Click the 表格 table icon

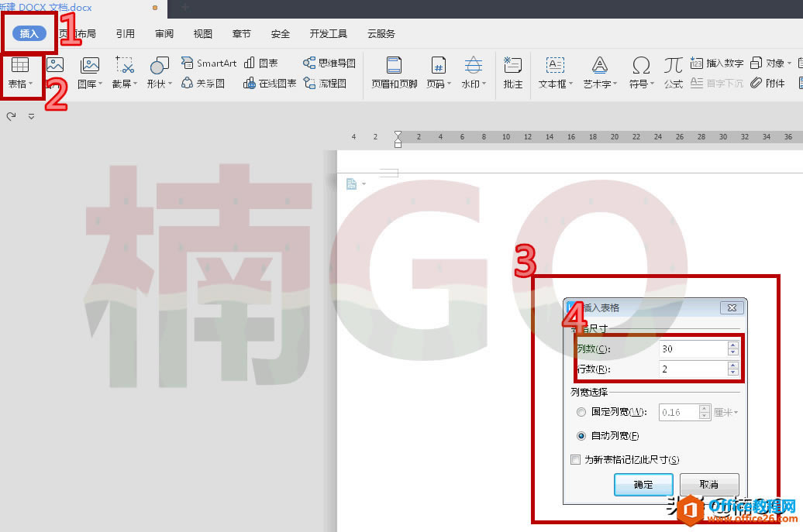pyautogui.click(x=20, y=66)
